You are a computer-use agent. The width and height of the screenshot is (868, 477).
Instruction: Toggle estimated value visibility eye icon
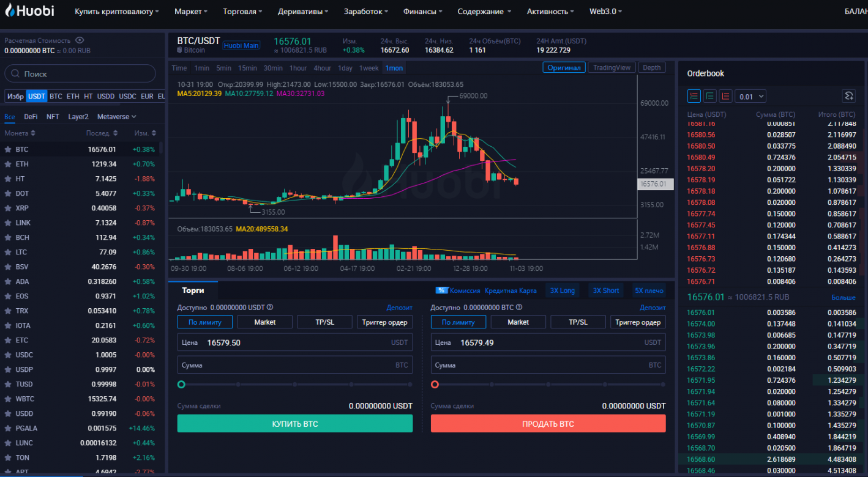[80, 40]
